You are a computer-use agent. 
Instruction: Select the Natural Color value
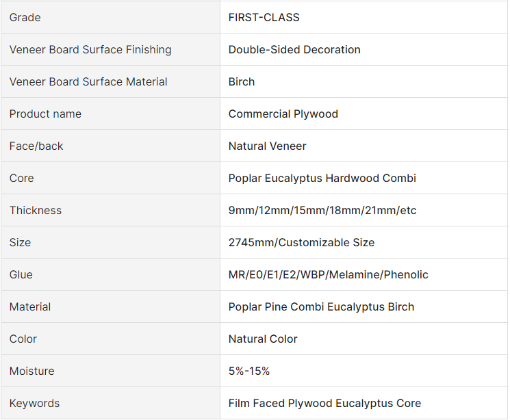click(x=264, y=339)
